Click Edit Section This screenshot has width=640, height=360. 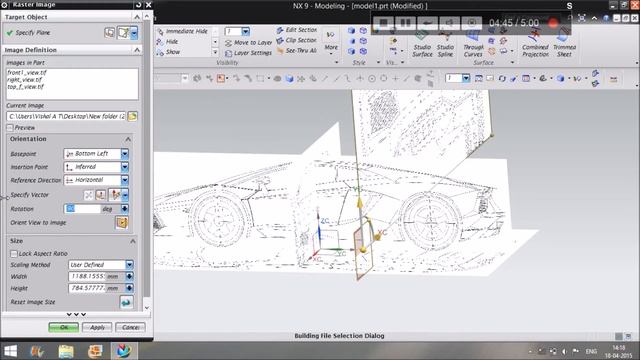click(297, 30)
